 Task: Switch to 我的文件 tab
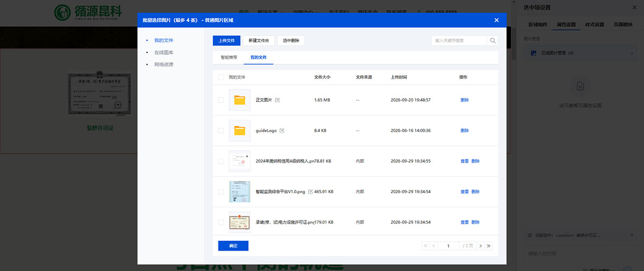click(x=259, y=57)
